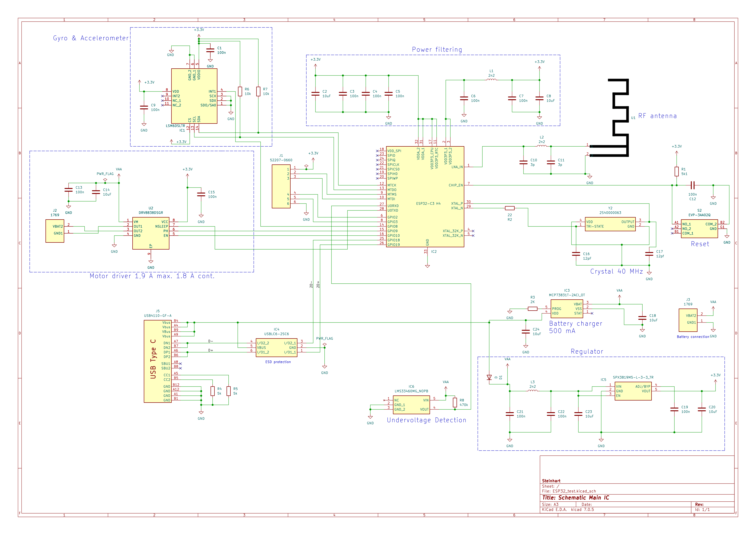Select the USB Type C connector J5
Screen dimensions: 756x535
click(157, 361)
